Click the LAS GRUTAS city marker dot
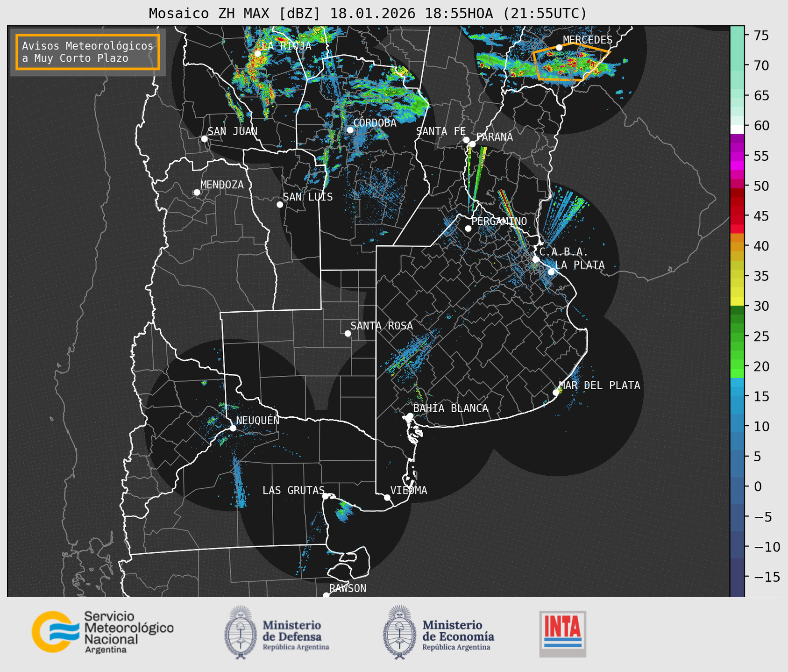The height and width of the screenshot is (672, 788). coord(326,496)
